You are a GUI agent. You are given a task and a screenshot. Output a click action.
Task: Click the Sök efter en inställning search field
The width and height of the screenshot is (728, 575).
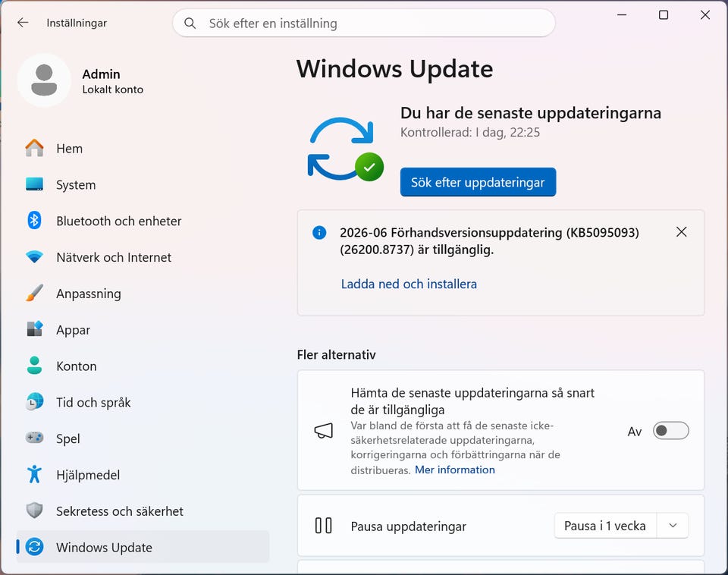363,23
